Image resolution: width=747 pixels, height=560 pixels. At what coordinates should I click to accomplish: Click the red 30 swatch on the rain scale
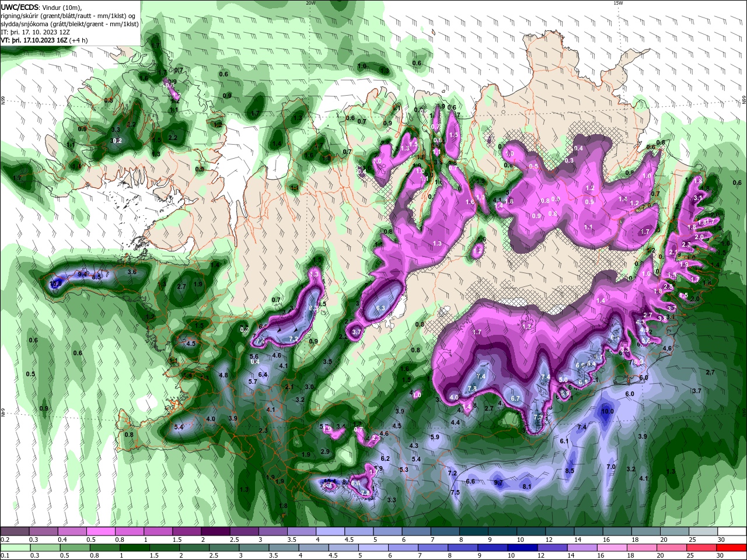(732, 548)
